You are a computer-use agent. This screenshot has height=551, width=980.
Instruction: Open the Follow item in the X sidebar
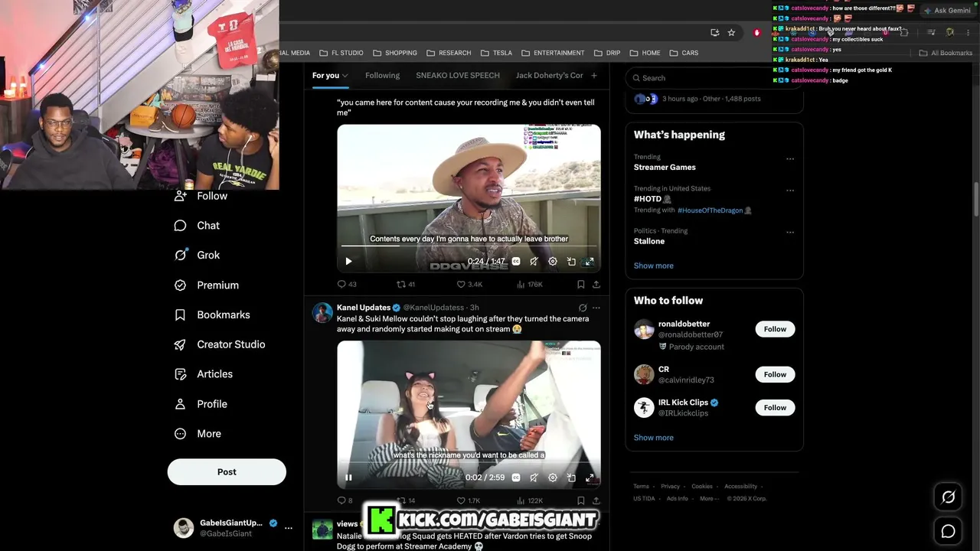[x=201, y=196]
